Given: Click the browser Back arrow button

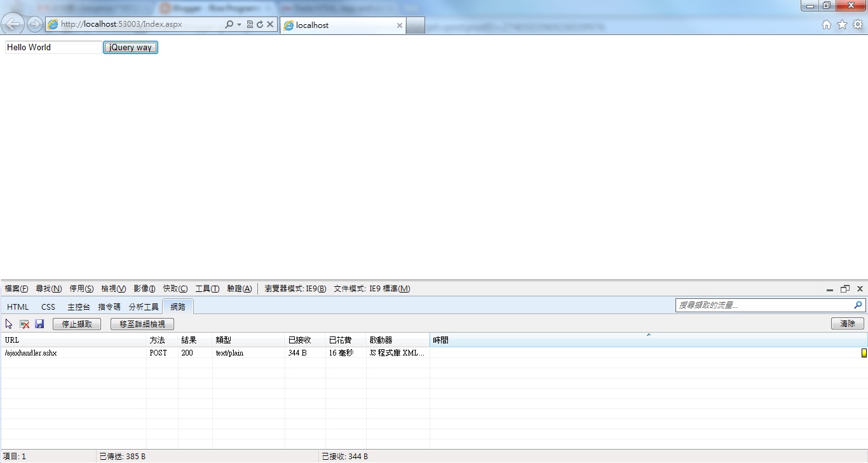Looking at the screenshot, I should (13, 24).
